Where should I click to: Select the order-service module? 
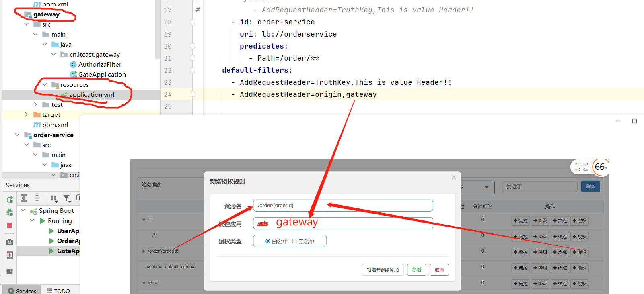(53, 135)
